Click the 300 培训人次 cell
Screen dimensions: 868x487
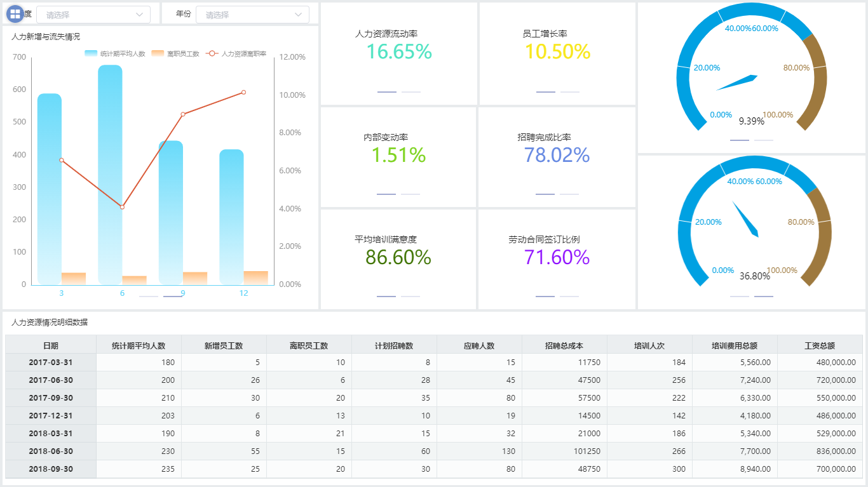pyautogui.click(x=649, y=469)
